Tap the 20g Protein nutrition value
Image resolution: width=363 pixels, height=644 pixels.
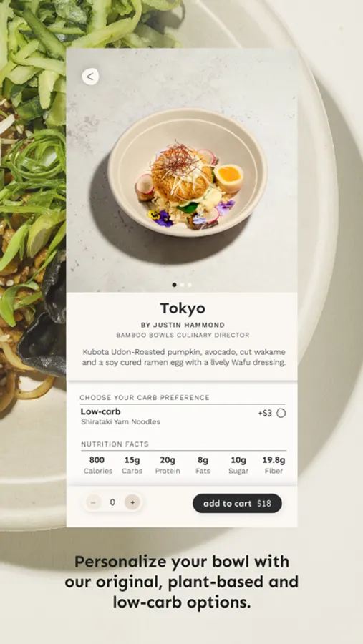coord(168,465)
